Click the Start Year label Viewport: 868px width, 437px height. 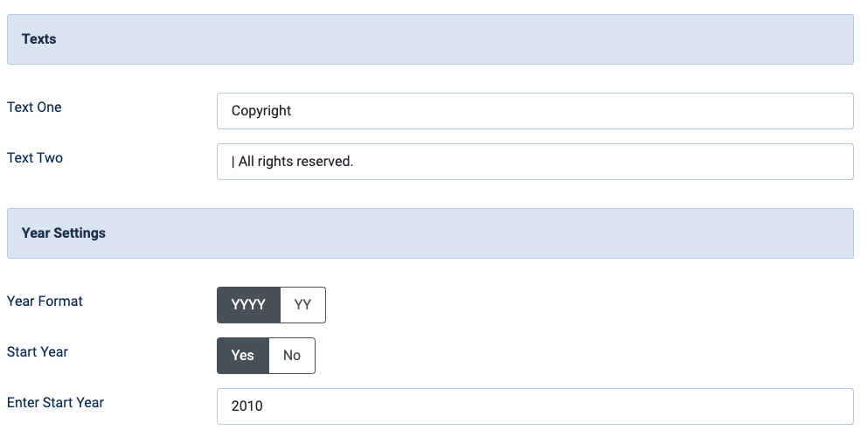pos(38,352)
